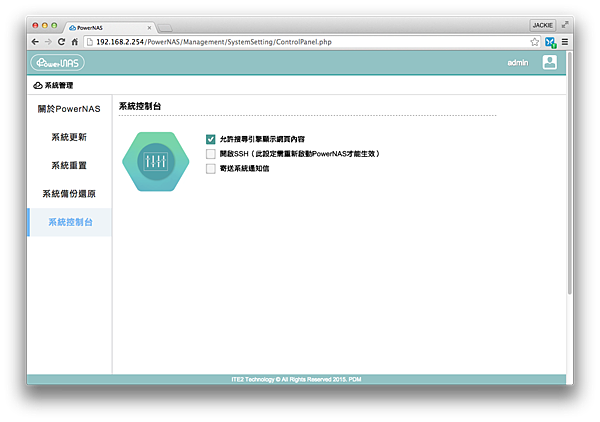Screen dimensions: 600x422
Task: Click the 開啟SSH option label text
Action: coord(300,154)
